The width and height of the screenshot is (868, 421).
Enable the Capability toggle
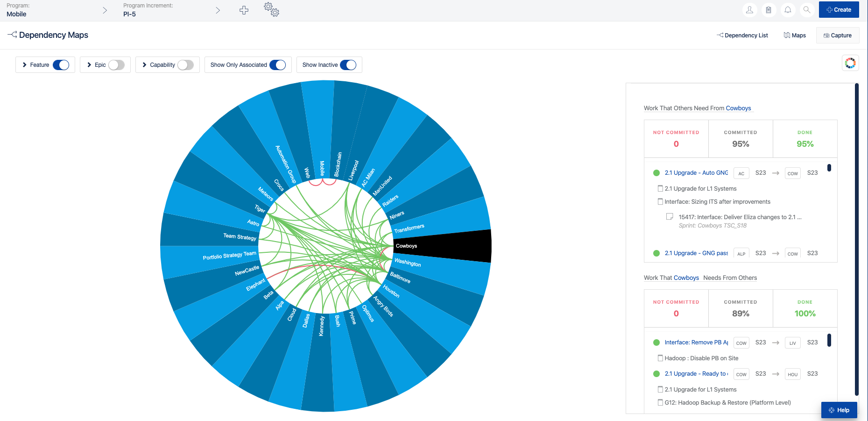pyautogui.click(x=186, y=65)
